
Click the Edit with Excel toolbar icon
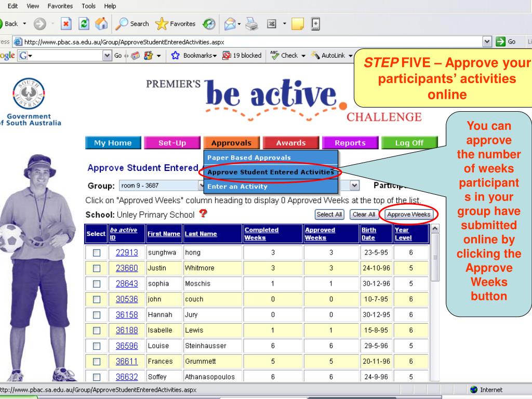pos(271,24)
